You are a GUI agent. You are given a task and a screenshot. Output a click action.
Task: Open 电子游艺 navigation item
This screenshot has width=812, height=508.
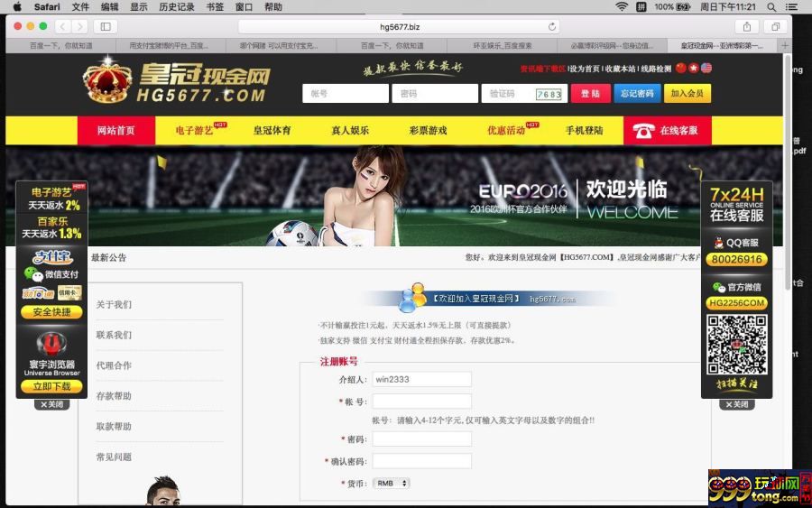click(x=194, y=131)
